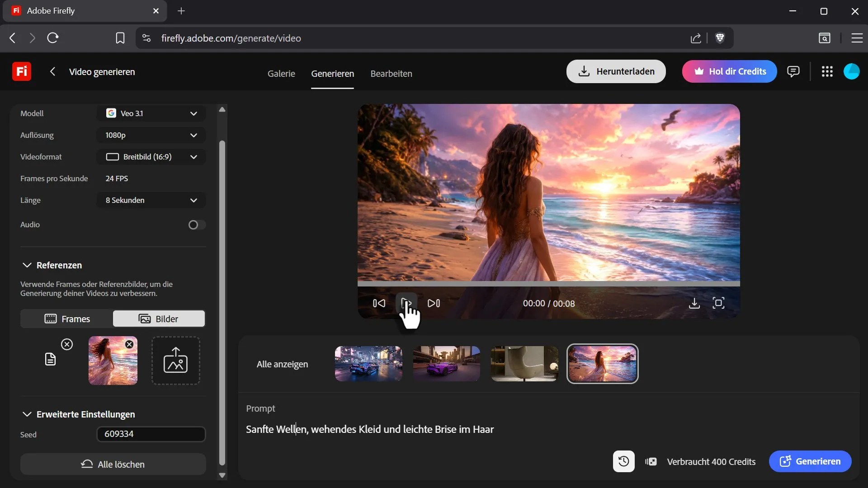Switch to the Bearbeiten tab
Viewport: 868px width, 488px height.
click(x=392, y=74)
